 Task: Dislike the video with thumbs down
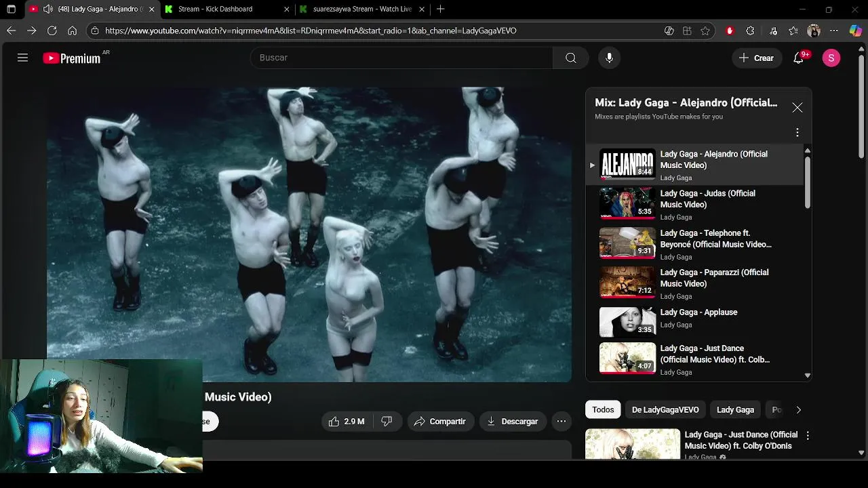point(387,422)
